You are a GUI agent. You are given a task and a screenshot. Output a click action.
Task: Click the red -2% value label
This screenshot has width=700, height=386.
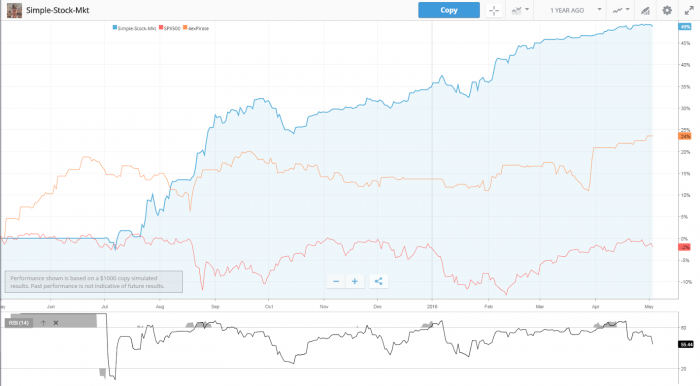(685, 247)
